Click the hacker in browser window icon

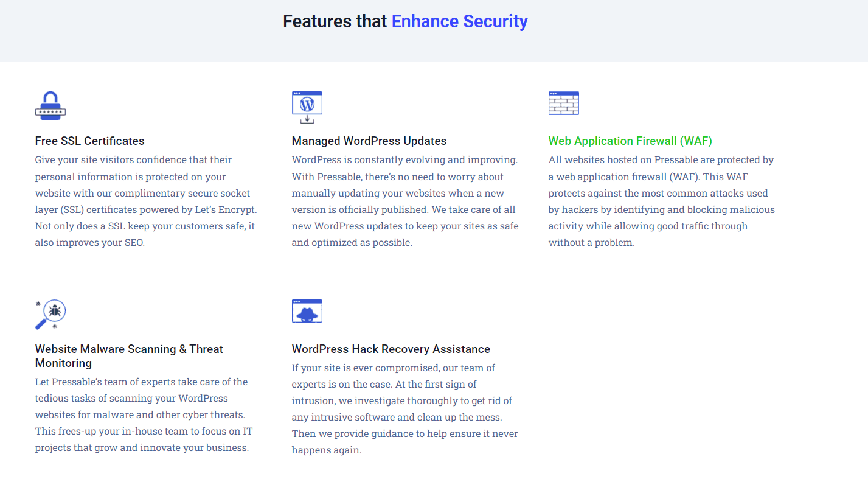[x=307, y=311]
